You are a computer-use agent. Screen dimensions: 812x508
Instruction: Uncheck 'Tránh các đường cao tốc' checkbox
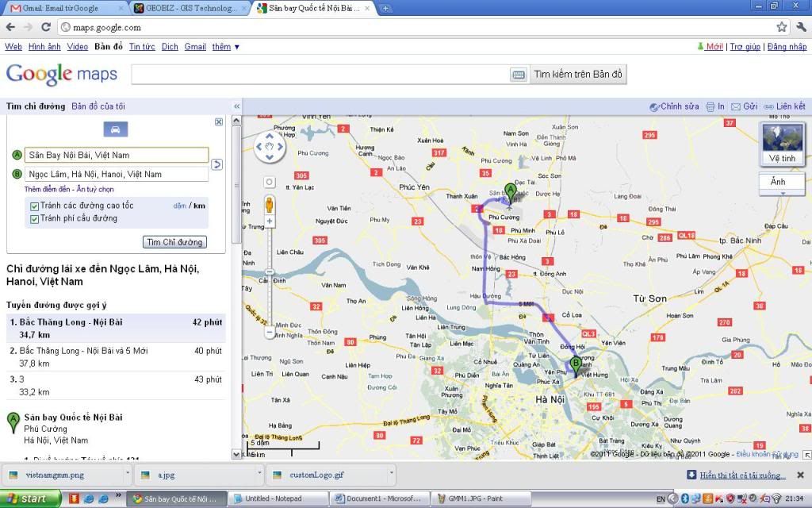[x=34, y=206]
